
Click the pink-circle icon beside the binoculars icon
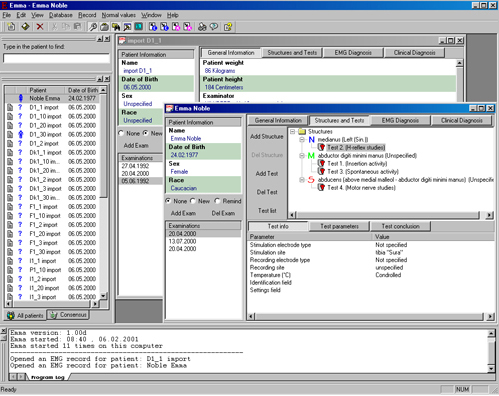(188, 27)
